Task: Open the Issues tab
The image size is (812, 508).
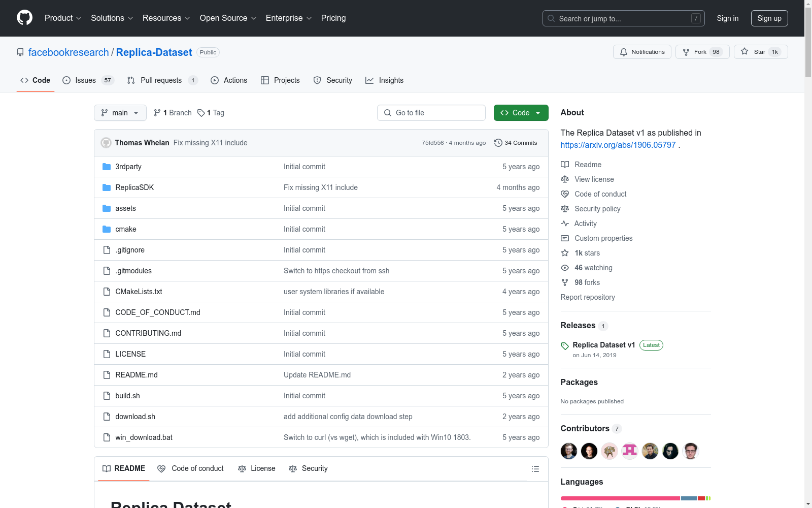Action: [88, 80]
